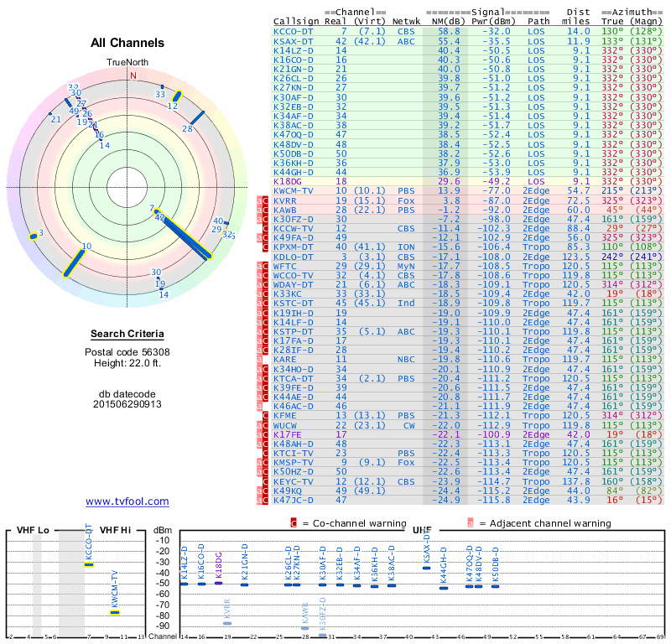Click the adjacent-channel badge beside KARE row
The image size is (671, 644).
tap(260, 360)
